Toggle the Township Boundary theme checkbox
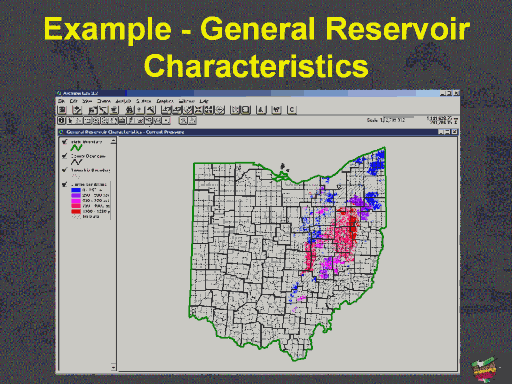The width and height of the screenshot is (512, 384). tap(65, 170)
